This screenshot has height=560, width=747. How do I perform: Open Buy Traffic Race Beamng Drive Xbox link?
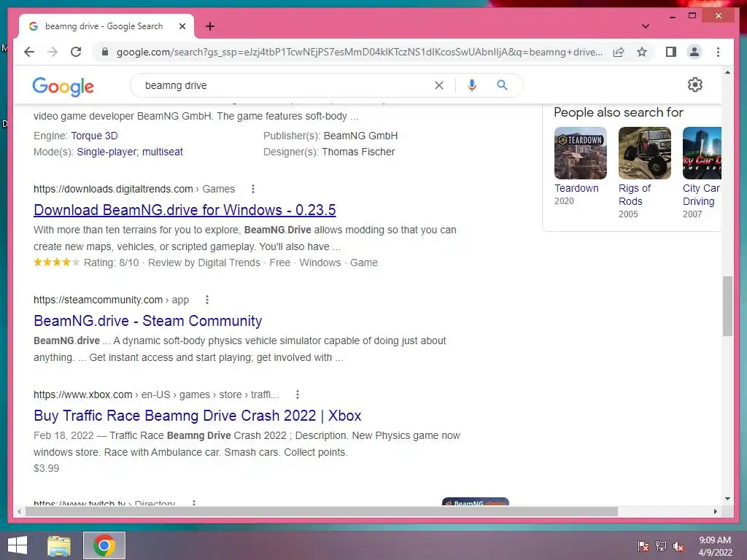[x=197, y=416]
